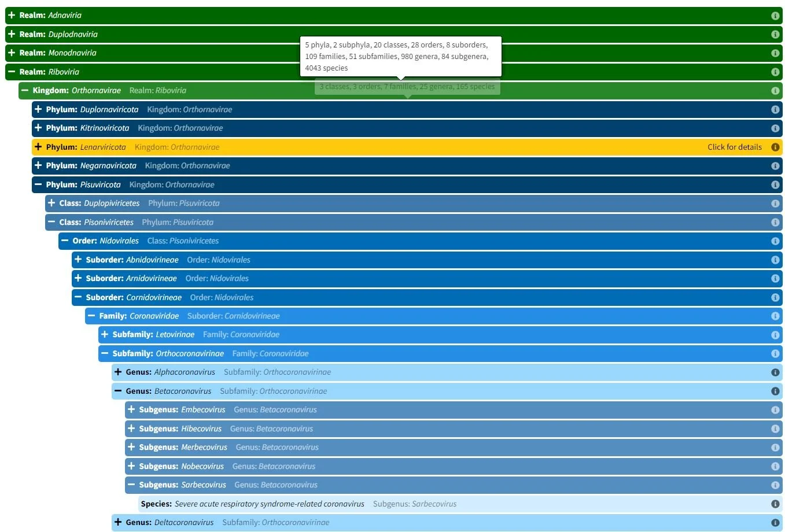The image size is (785, 532).
Task: Open info icon for Suborder Abnidovirineae
Action: point(775,260)
